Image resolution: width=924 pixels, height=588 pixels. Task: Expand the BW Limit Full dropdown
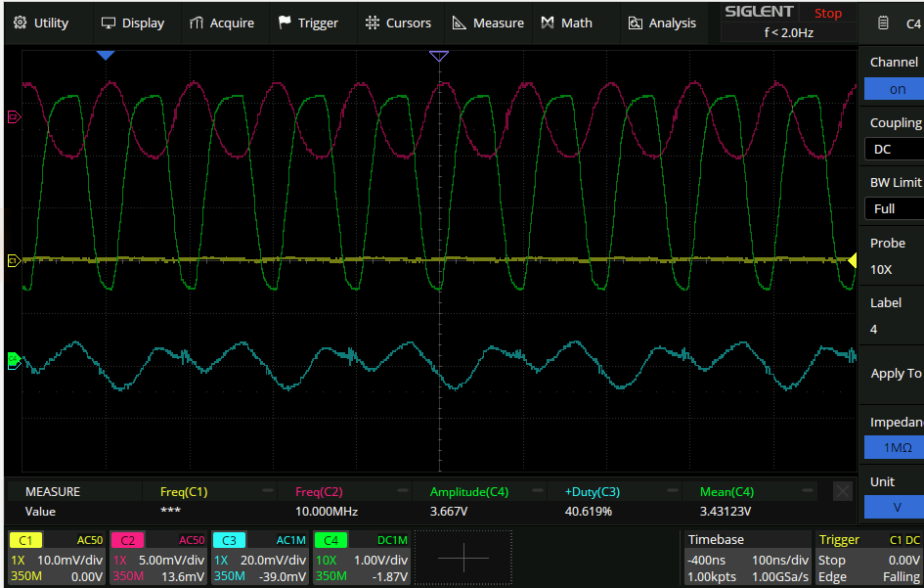(x=894, y=208)
